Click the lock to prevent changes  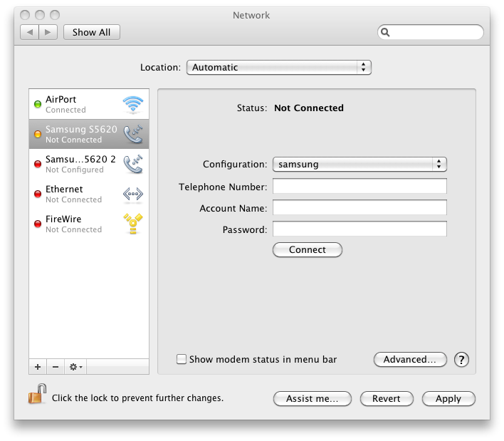tap(38, 394)
